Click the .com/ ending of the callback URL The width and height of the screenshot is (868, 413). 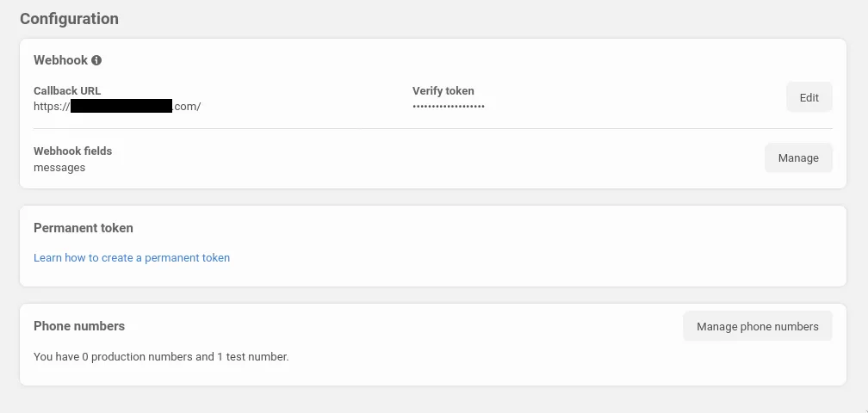(x=187, y=107)
